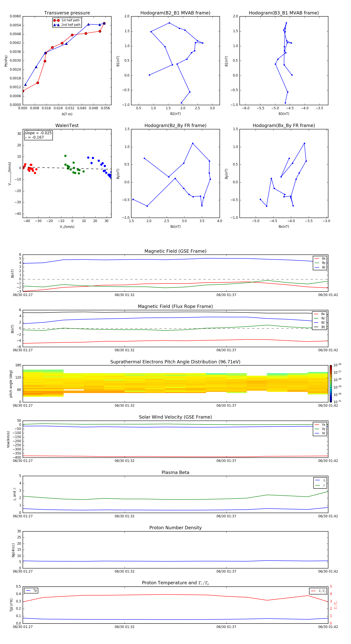
Task: Click '06/30 01:42' tick under temperature plot
Action: click(x=328, y=627)
